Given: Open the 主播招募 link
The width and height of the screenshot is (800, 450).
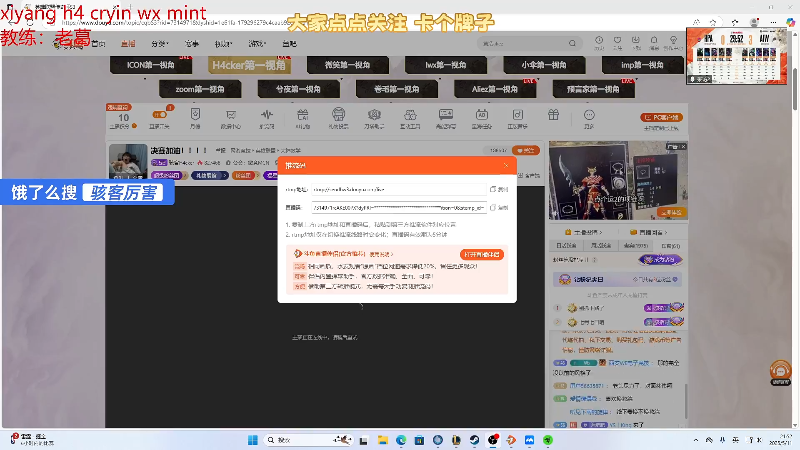Looking at the screenshot, I should 584,232.
